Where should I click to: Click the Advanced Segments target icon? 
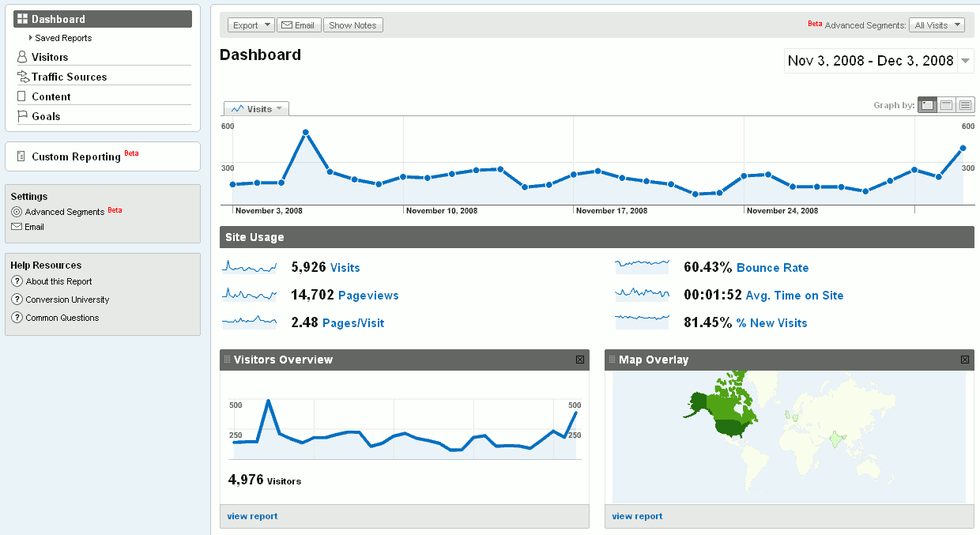point(17,211)
